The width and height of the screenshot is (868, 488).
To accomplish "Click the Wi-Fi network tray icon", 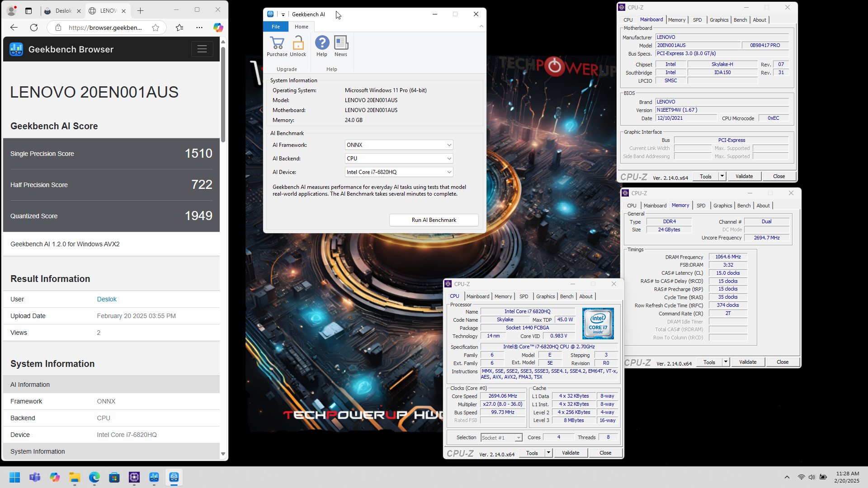I will (x=801, y=477).
